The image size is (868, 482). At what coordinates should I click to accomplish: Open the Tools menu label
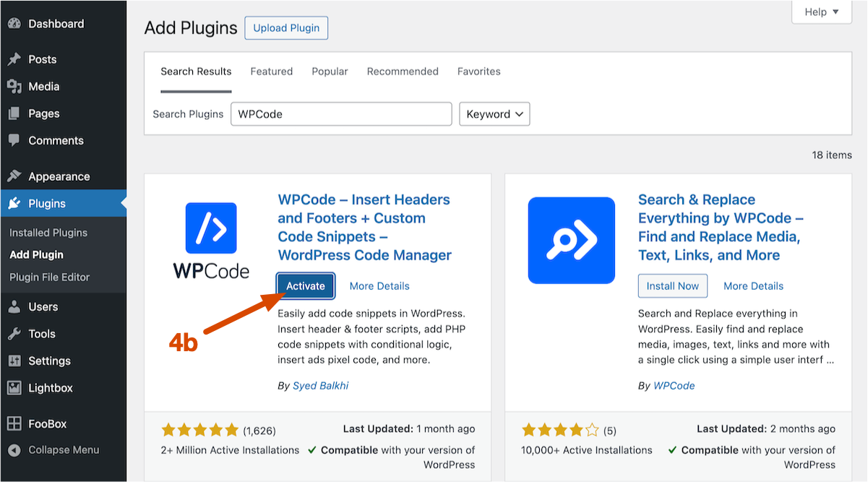[x=42, y=333]
